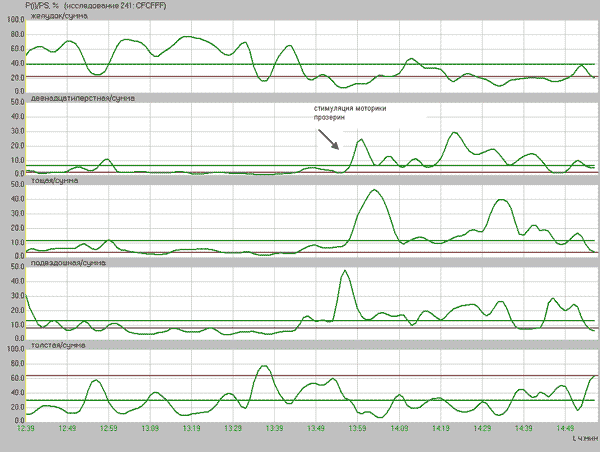The image size is (600, 452).
Task: Click 100.0 on the толстая chart axis
Action: click(16, 349)
